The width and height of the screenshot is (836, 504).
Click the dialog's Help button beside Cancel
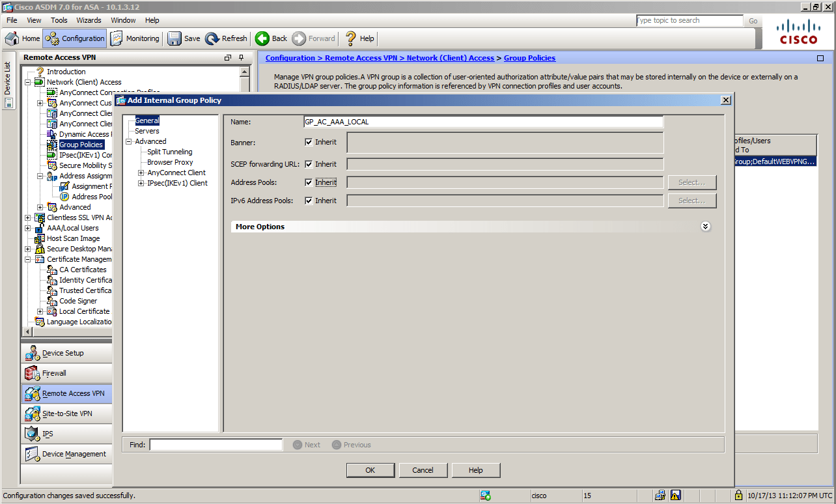click(476, 470)
